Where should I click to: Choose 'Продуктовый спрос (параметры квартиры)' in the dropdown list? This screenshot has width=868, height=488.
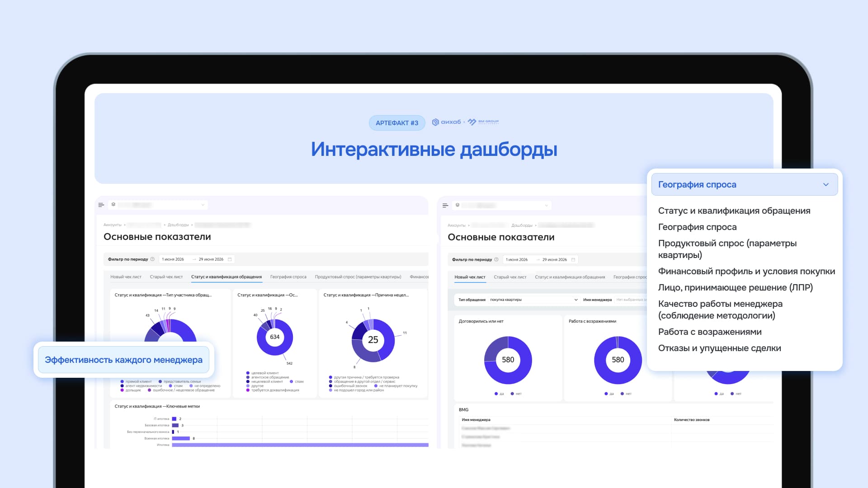click(727, 249)
